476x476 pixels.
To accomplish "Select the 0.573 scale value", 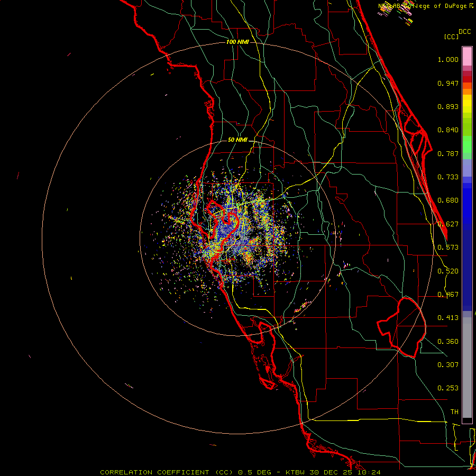I will 448,248.
